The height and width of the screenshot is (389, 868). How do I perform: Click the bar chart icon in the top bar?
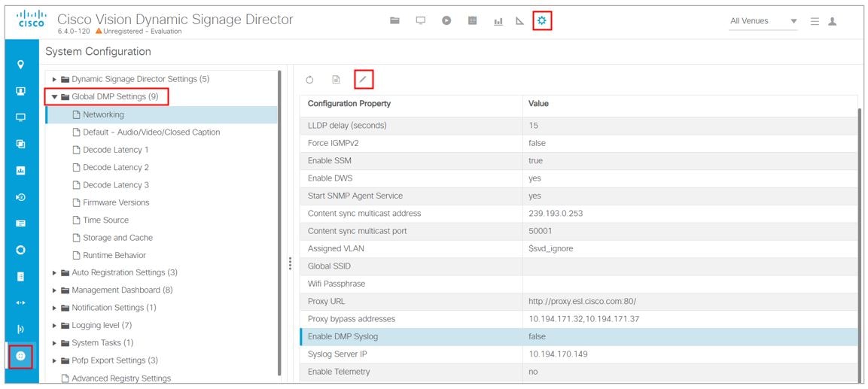click(x=498, y=22)
